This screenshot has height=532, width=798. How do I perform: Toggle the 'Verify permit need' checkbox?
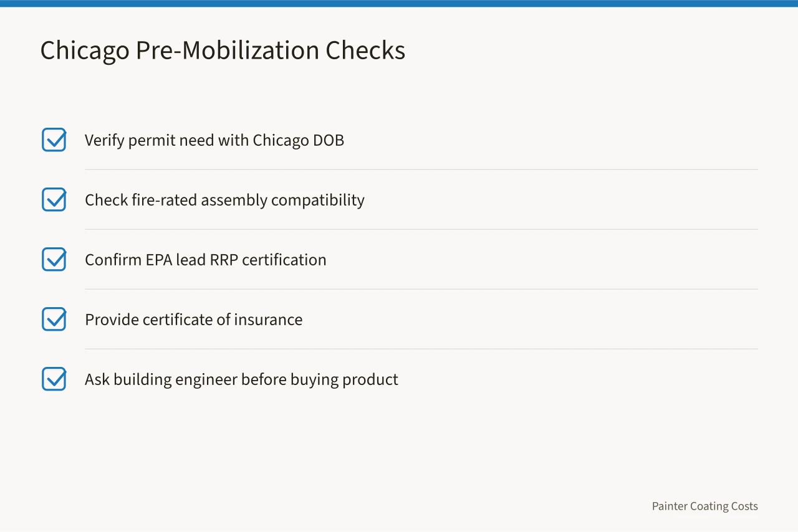(x=54, y=140)
